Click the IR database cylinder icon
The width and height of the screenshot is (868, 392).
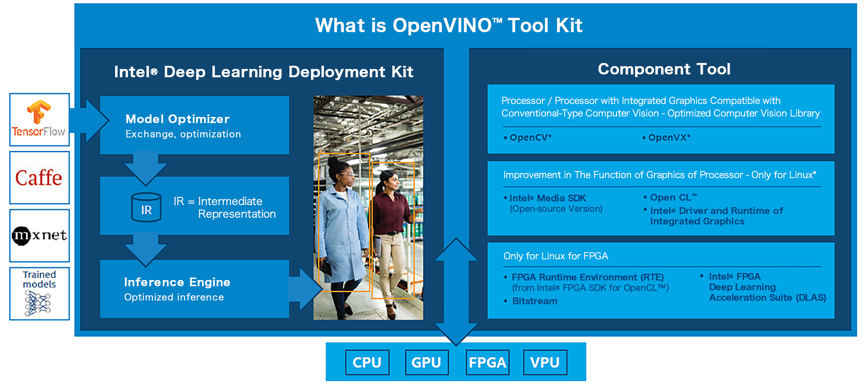click(146, 207)
